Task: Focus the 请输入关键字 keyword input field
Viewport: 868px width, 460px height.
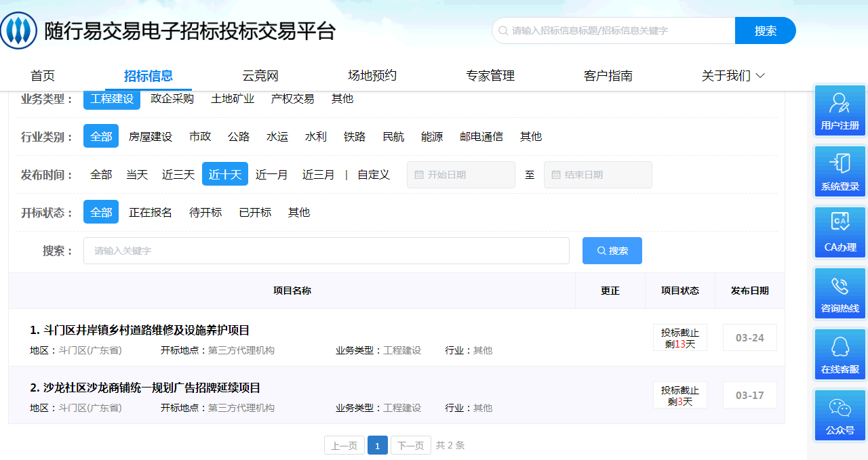Action: click(325, 251)
